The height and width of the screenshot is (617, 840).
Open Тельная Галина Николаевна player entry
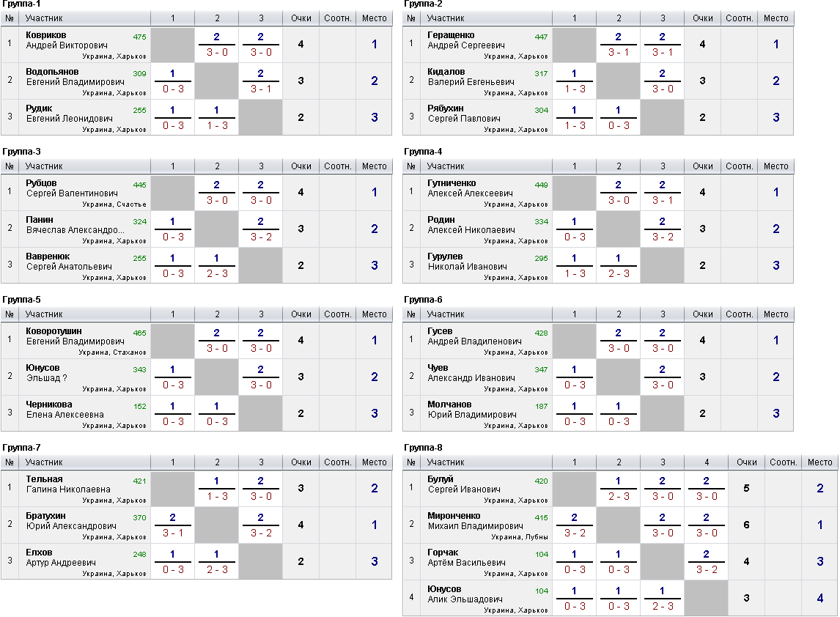click(68, 484)
